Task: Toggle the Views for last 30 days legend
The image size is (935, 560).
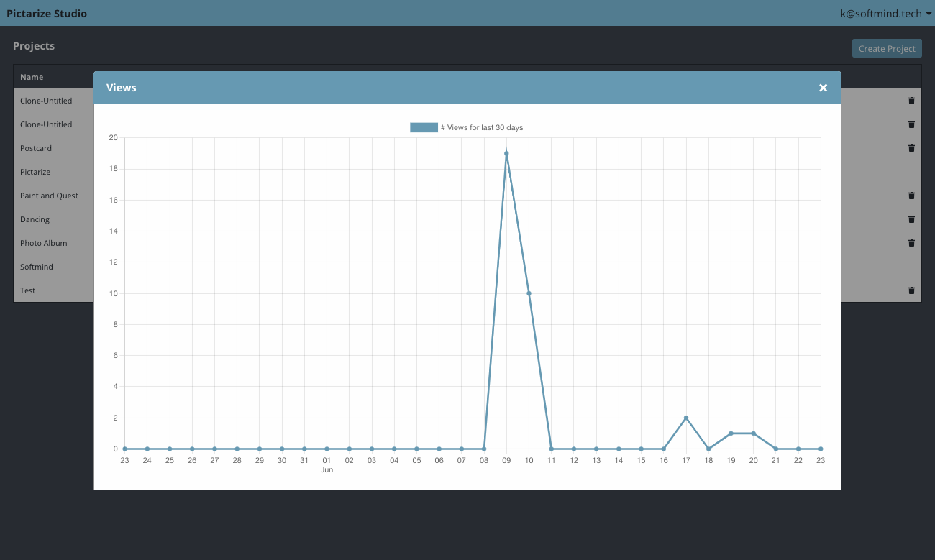Action: click(x=467, y=127)
